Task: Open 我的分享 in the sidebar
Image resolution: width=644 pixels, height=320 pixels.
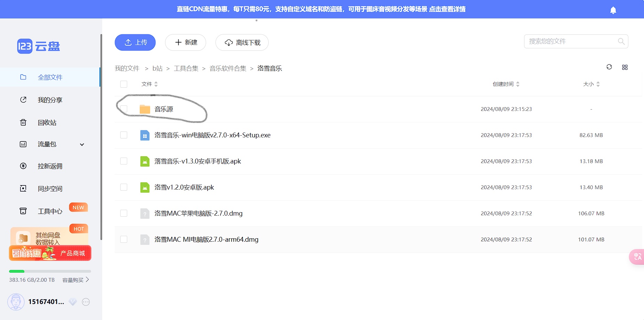Action: point(50,100)
